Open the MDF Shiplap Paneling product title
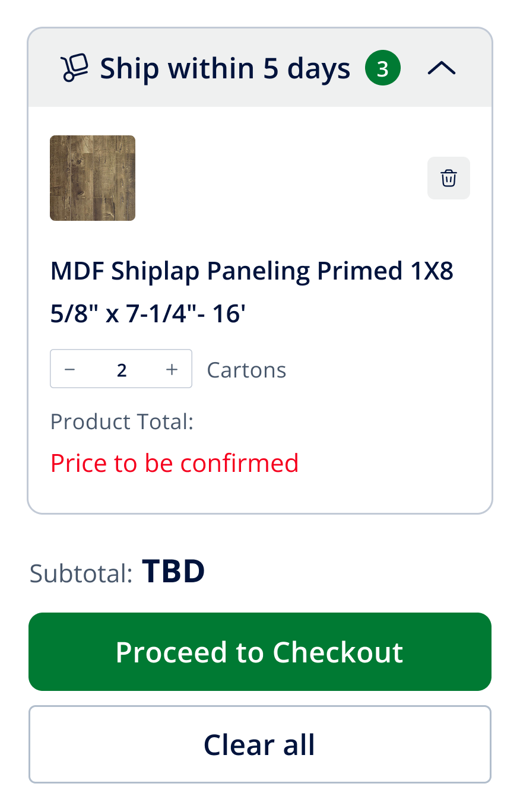The image size is (520, 812). click(252, 272)
